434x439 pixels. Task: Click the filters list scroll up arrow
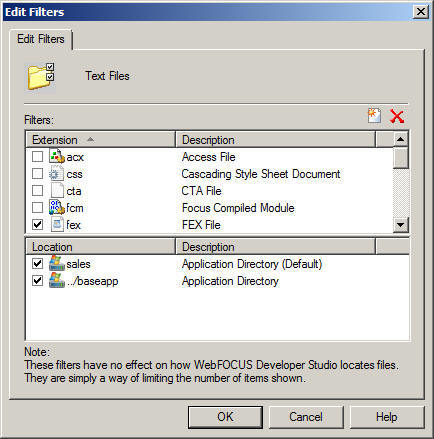tap(401, 139)
